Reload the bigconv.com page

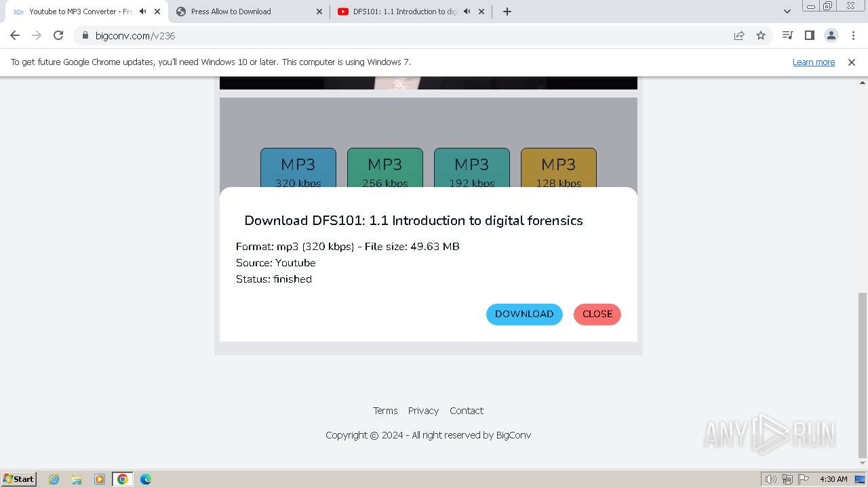click(58, 35)
